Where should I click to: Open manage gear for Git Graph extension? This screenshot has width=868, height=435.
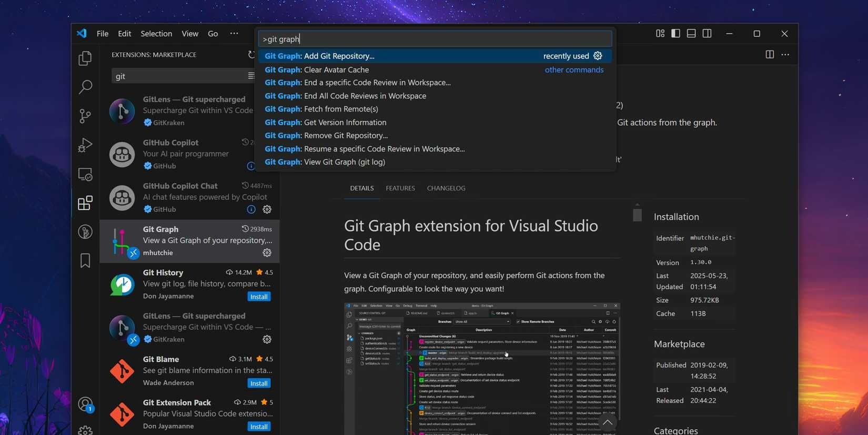point(267,252)
